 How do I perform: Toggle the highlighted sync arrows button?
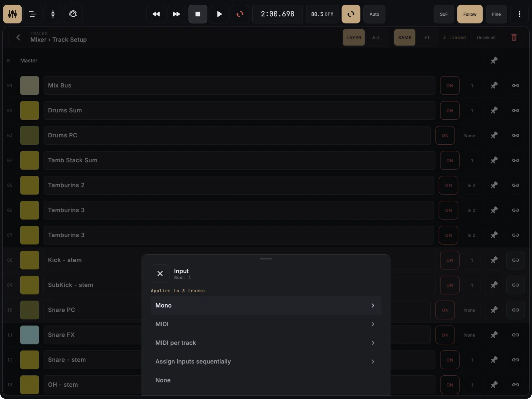[x=351, y=14]
